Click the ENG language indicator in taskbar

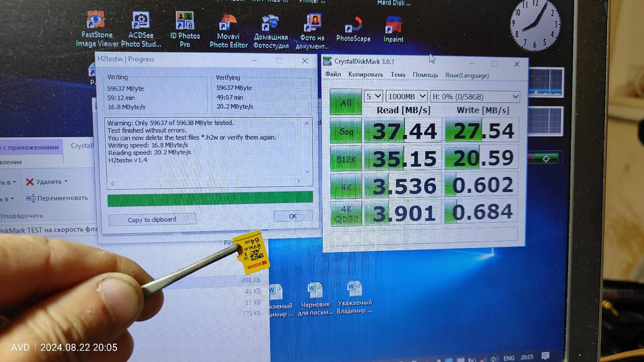[508, 358]
